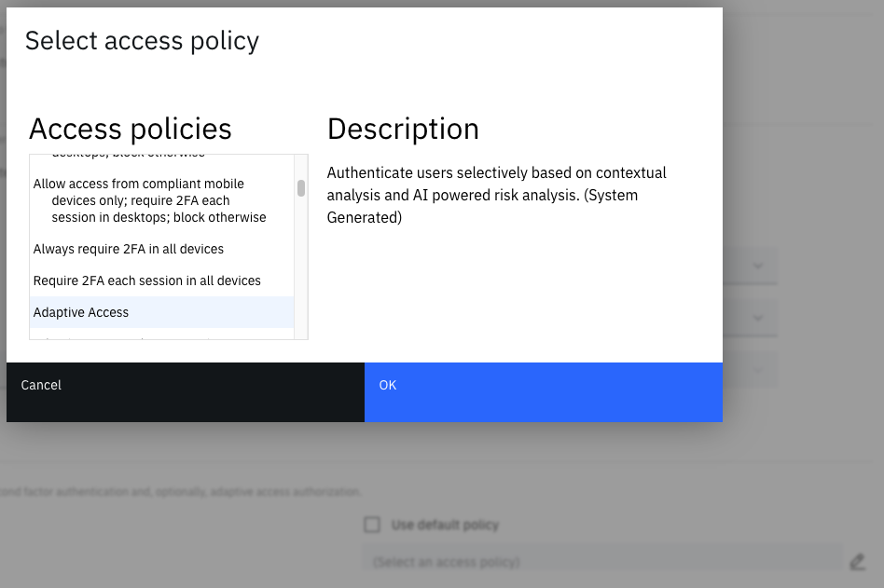884x588 pixels.
Task: Click the edit pencil icon beside access policy field
Action: (x=858, y=562)
